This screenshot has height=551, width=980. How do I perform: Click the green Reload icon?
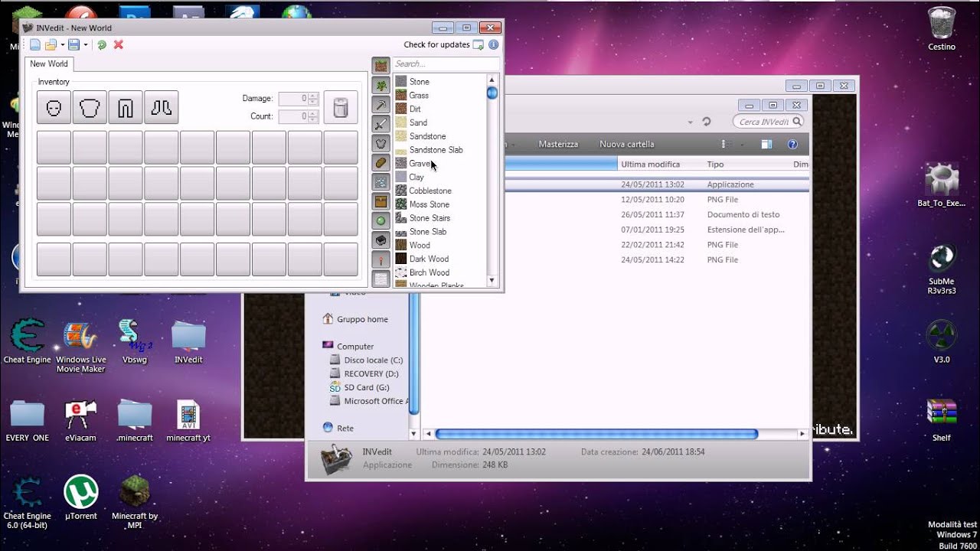click(x=102, y=45)
